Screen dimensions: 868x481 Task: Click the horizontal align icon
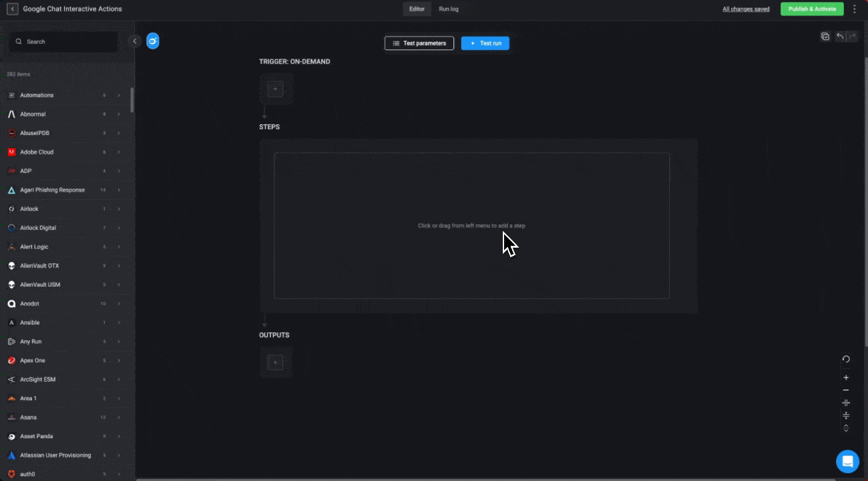click(x=846, y=403)
